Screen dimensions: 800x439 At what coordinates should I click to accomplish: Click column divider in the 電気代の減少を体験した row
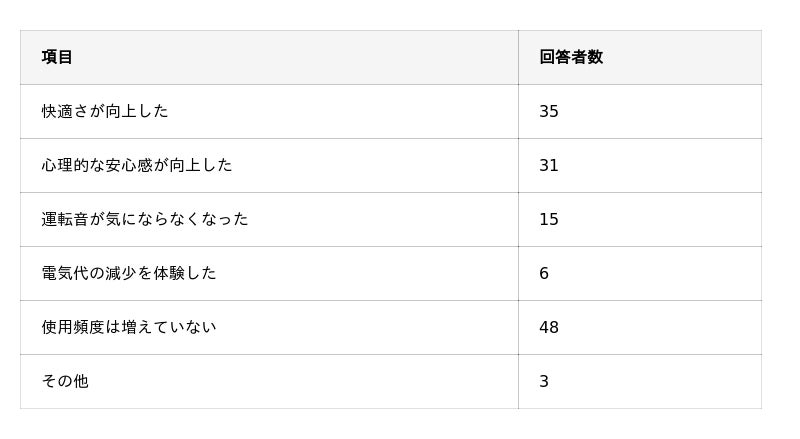pos(518,273)
